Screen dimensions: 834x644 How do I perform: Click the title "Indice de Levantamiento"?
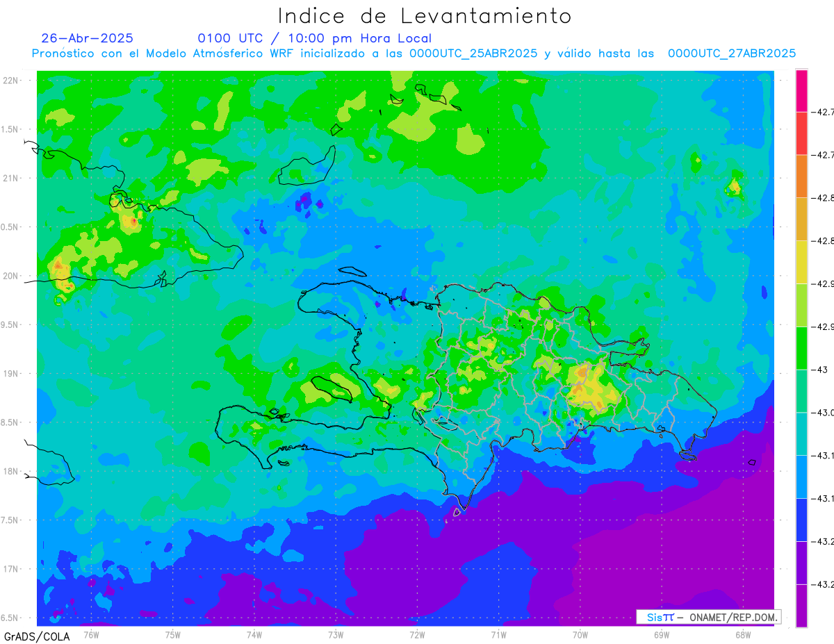(425, 15)
